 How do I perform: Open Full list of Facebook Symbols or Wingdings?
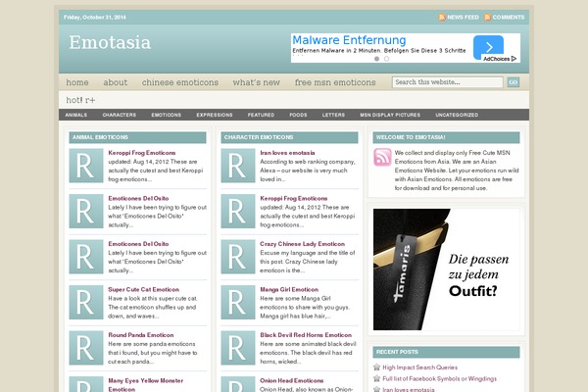[x=439, y=379]
